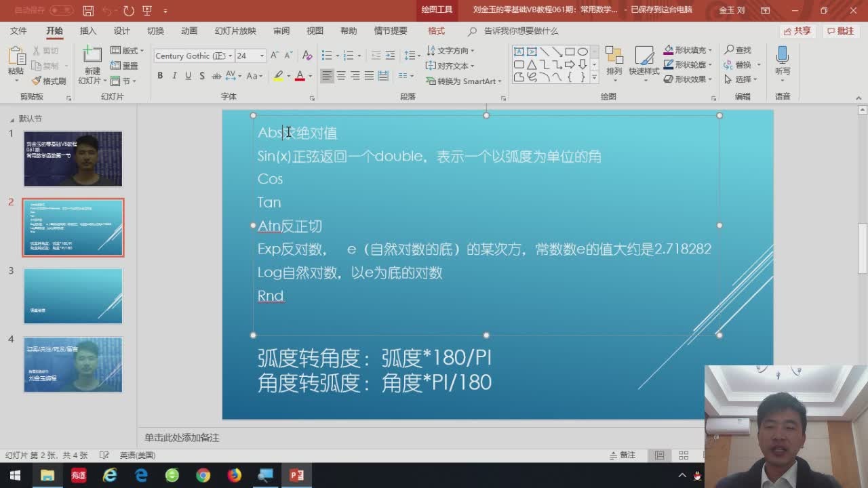Click the Format Painter (格式刷) button
The width and height of the screenshot is (868, 488).
tap(49, 81)
